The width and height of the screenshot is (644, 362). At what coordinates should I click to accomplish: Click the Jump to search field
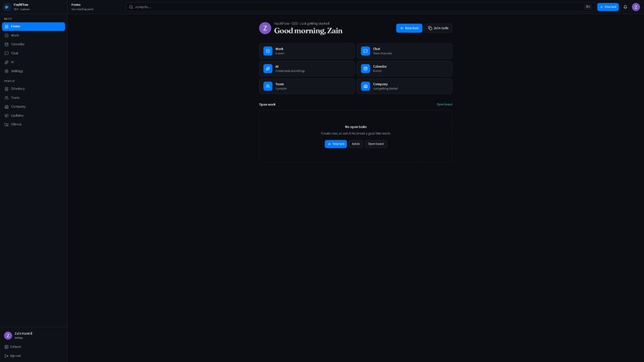(360, 7)
